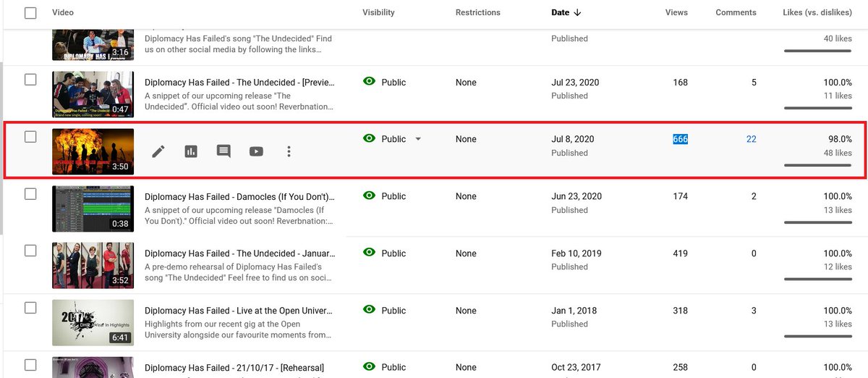Open the 6:41 highlights video thumbnail
The width and height of the screenshot is (868, 378).
[93, 322]
